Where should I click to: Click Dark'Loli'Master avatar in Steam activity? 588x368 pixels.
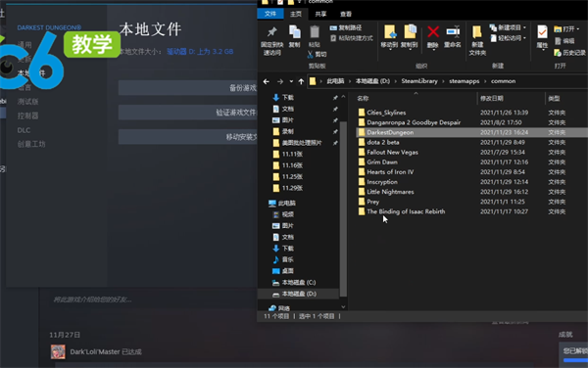coord(58,352)
